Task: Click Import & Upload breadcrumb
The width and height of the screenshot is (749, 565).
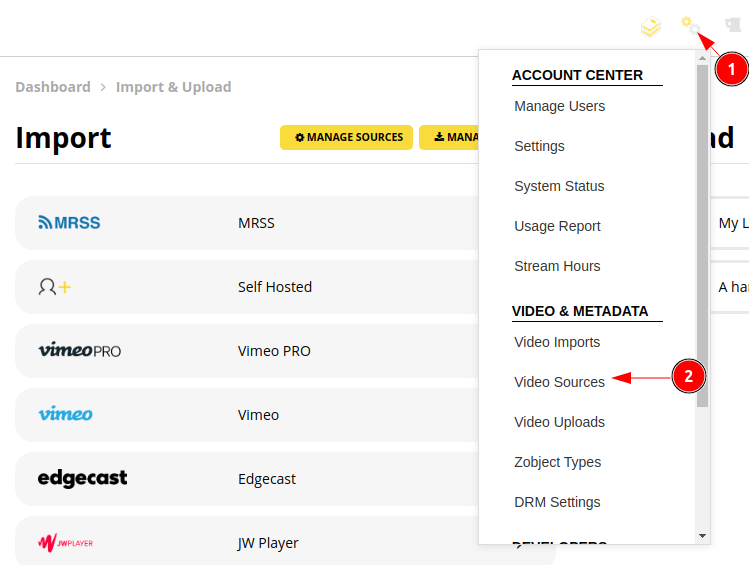Action: (174, 87)
